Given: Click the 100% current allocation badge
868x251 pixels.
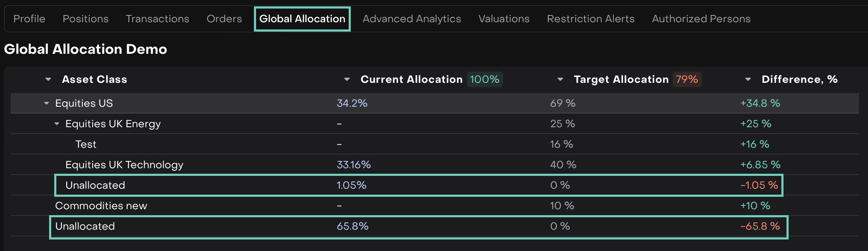Looking at the screenshot, I should point(485,79).
